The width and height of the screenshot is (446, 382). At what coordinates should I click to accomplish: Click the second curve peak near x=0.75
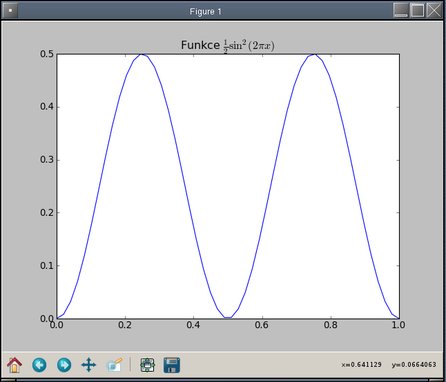[x=314, y=54]
